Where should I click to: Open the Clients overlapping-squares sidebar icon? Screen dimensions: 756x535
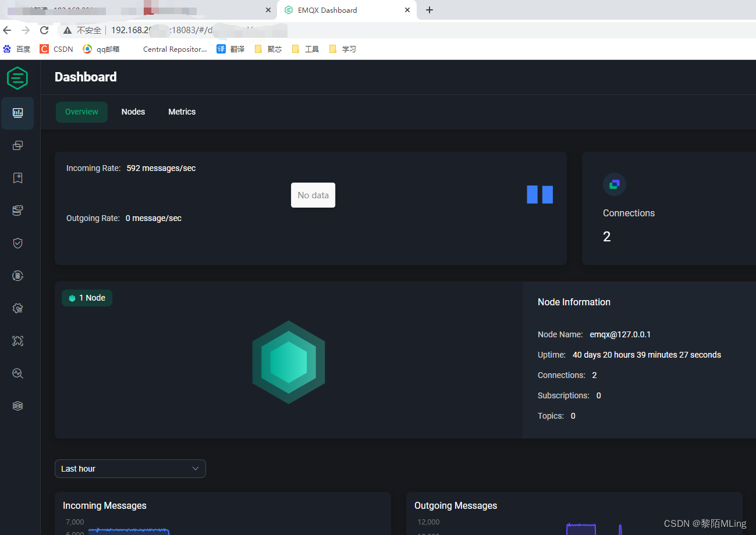click(17, 145)
